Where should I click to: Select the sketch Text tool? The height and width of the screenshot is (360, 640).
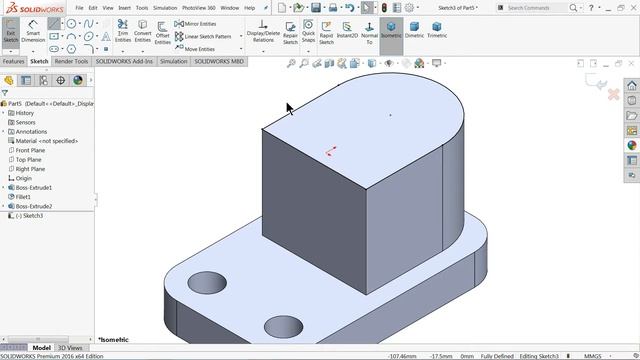click(x=106, y=36)
